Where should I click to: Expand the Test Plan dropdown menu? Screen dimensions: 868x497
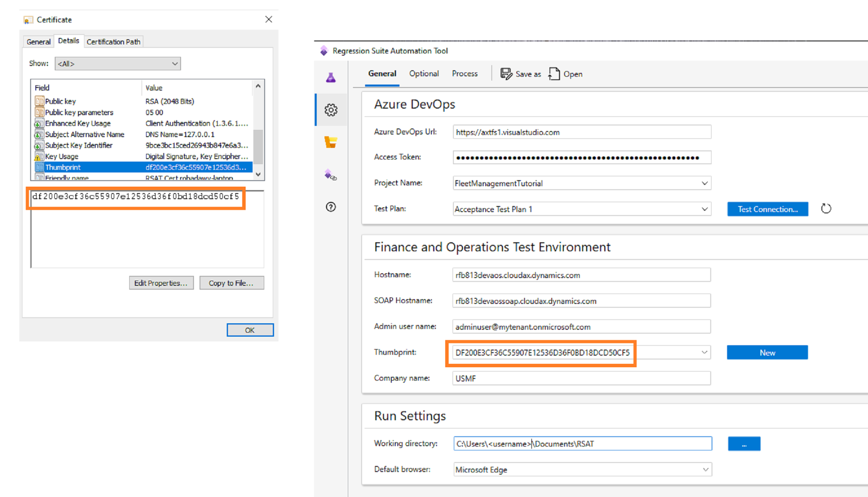[704, 209]
